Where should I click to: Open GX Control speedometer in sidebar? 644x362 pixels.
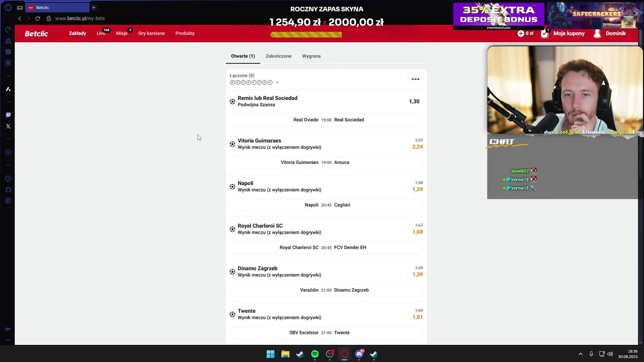point(8,30)
